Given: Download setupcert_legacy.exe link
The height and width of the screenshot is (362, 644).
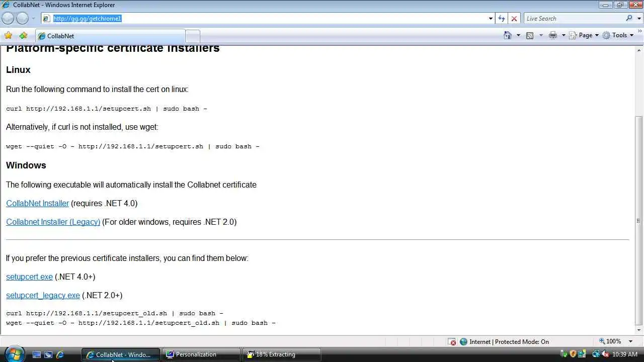Looking at the screenshot, I should 43,295.
